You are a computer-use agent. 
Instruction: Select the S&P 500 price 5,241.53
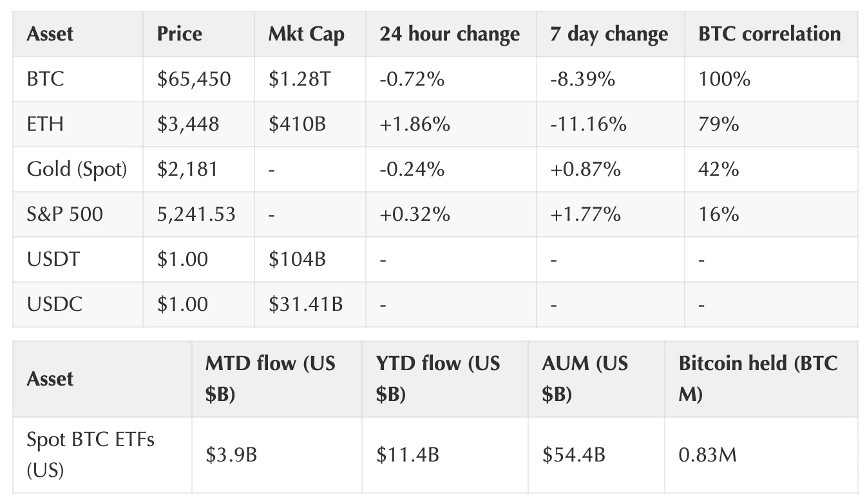pyautogui.click(x=196, y=214)
